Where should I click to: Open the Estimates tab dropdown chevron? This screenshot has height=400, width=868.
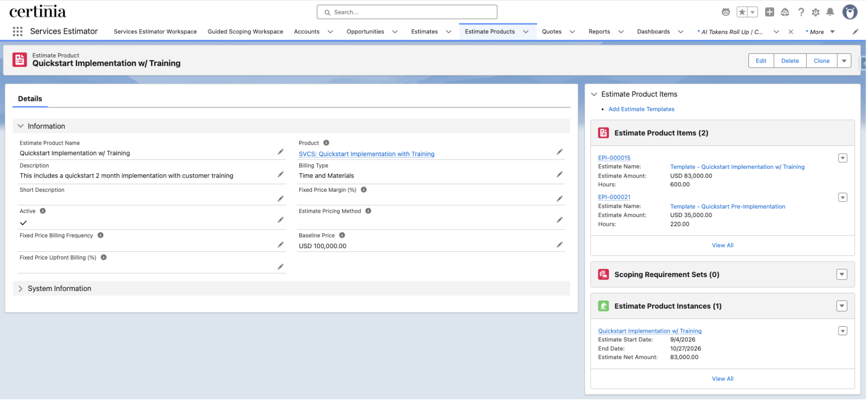tap(448, 32)
